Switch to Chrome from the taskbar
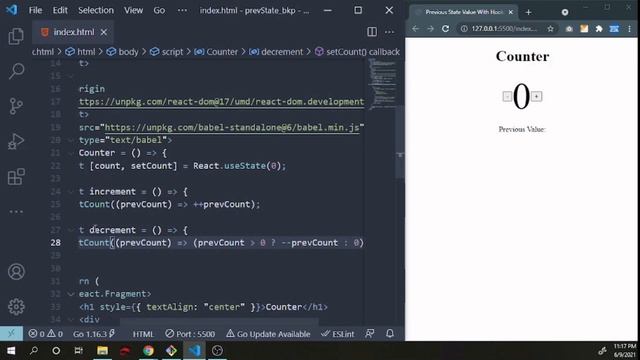This screenshot has height=360, width=640. (x=148, y=351)
